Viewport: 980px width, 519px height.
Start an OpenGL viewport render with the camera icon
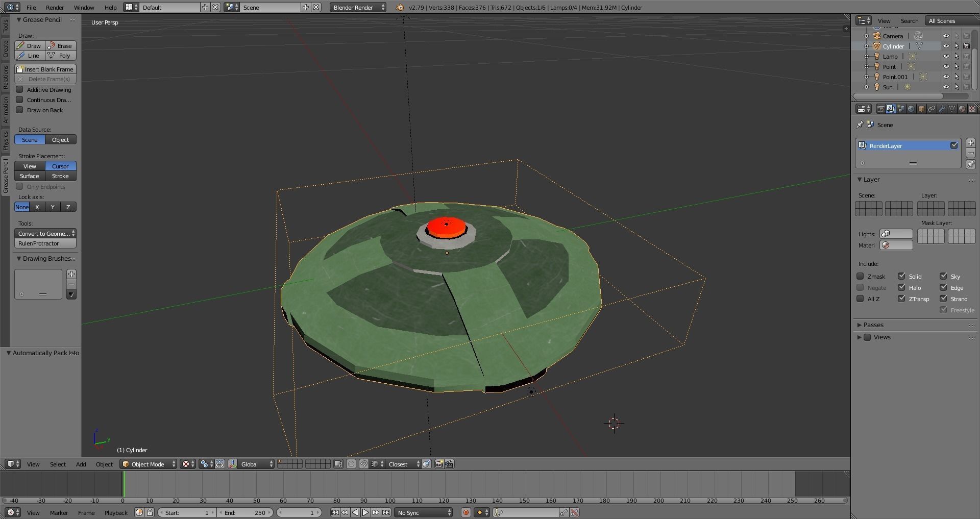coord(439,464)
